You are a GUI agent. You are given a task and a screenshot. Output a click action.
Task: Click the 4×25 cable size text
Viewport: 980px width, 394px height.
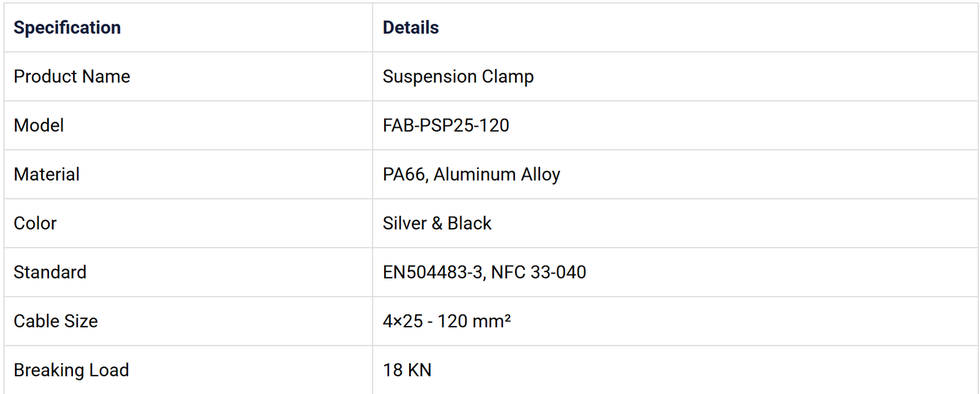click(402, 321)
